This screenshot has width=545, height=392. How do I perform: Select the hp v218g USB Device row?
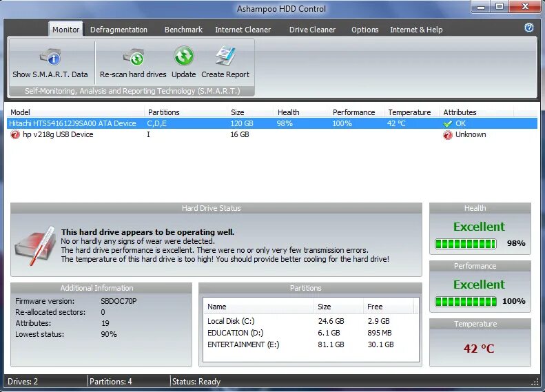(272, 134)
